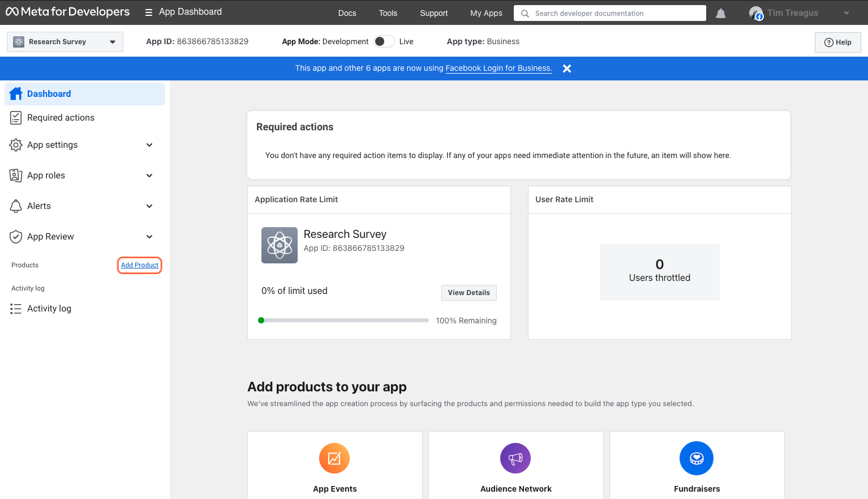Image resolution: width=868 pixels, height=499 pixels.
Task: Click the Add Product link
Action: coord(140,265)
